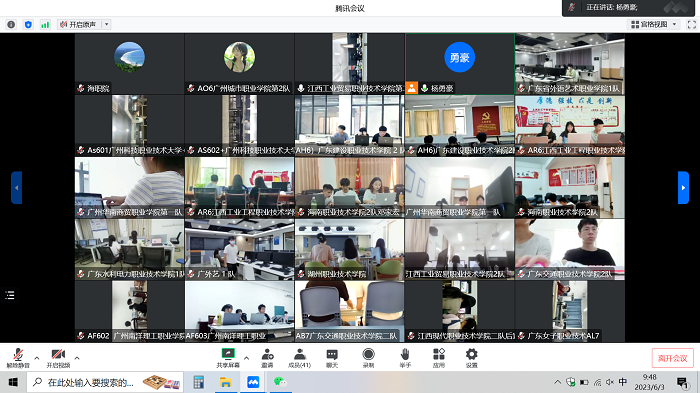Open the Chat panel
Screen dimensions: 700x393
(x=332, y=358)
